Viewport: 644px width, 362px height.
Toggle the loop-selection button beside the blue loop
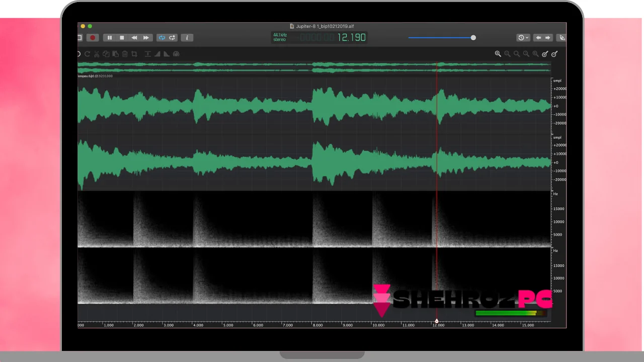click(172, 38)
